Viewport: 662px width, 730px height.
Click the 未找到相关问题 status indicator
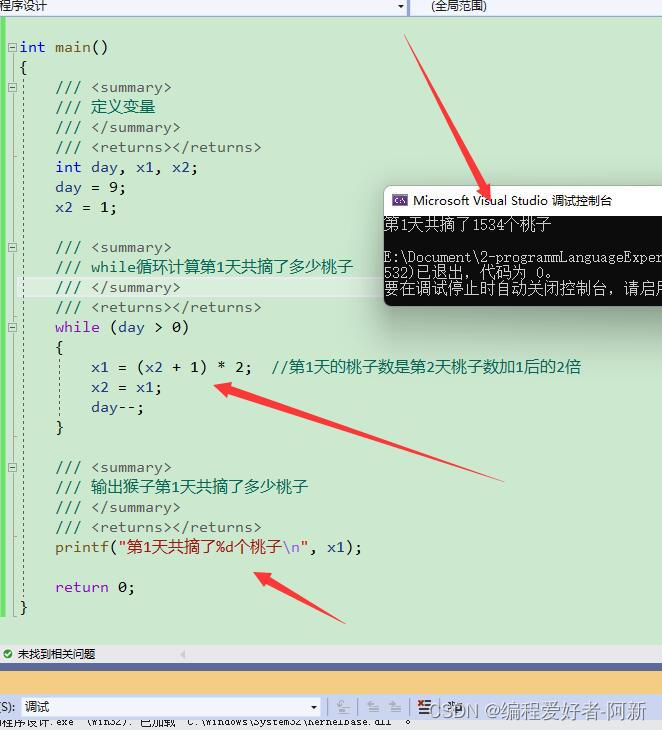(49, 654)
